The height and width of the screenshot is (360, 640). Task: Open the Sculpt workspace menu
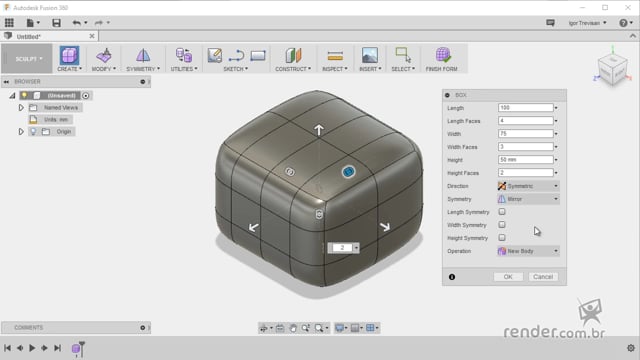pyautogui.click(x=28, y=59)
